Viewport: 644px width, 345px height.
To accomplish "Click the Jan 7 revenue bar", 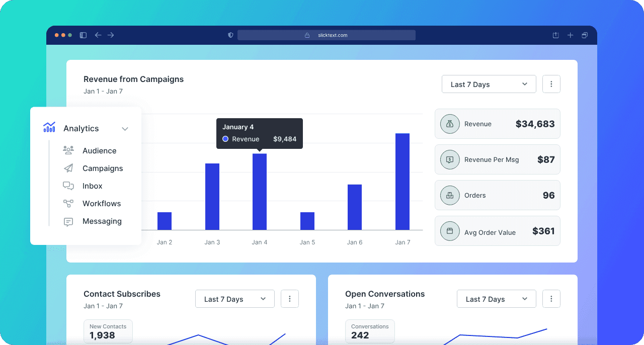I will 403,182.
